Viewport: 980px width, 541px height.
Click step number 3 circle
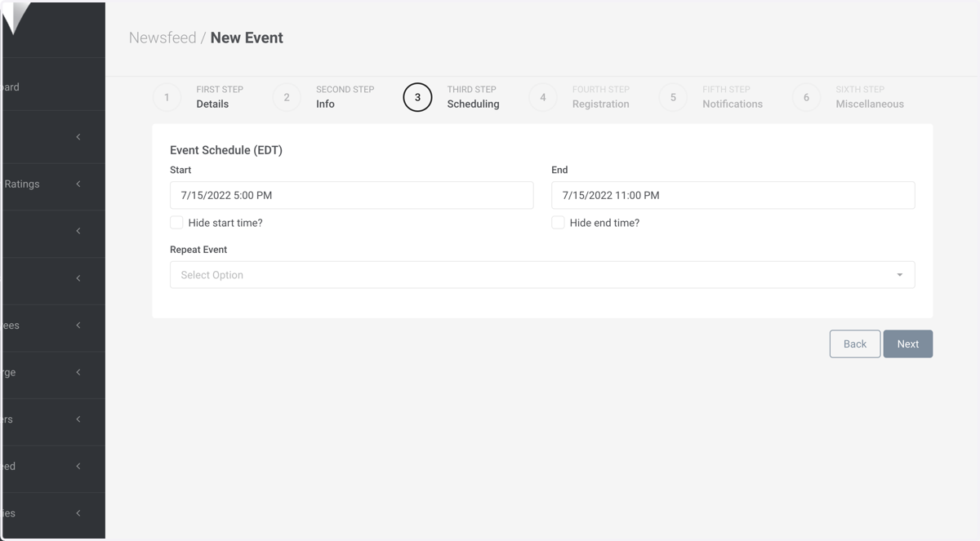417,97
